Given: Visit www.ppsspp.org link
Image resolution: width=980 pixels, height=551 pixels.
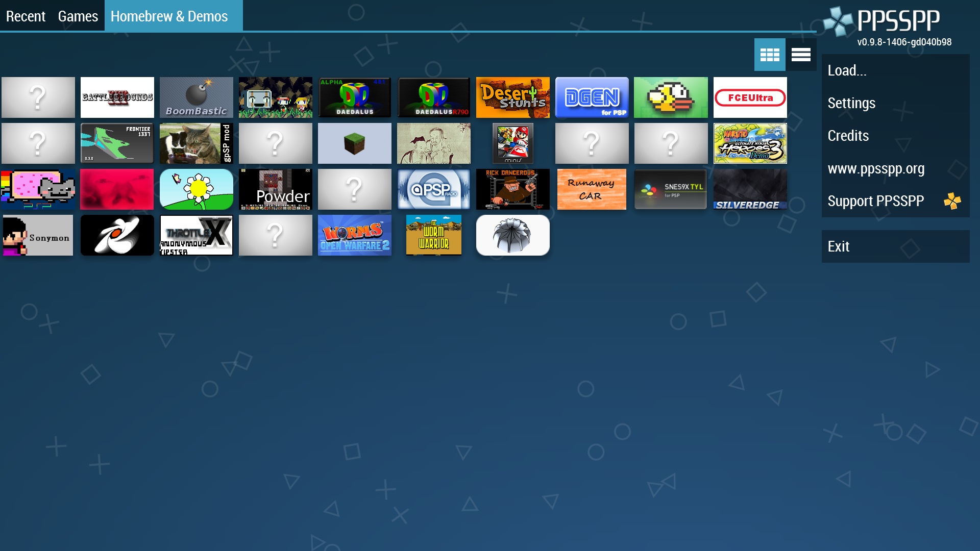Looking at the screenshot, I should 876,168.
